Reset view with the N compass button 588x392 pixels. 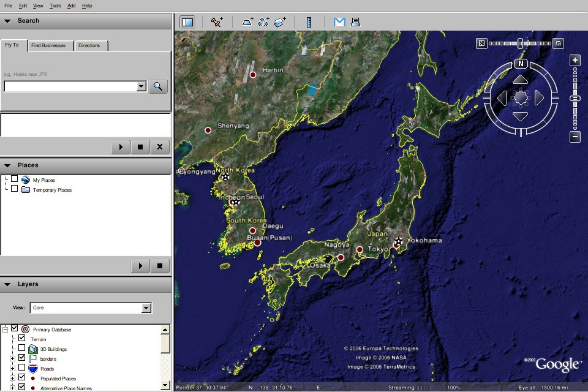[521, 64]
